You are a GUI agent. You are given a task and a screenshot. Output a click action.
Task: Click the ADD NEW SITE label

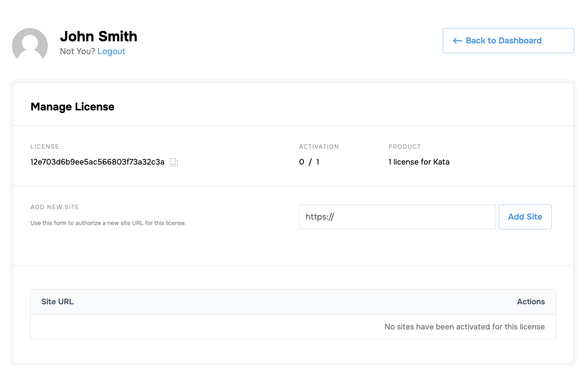point(55,207)
